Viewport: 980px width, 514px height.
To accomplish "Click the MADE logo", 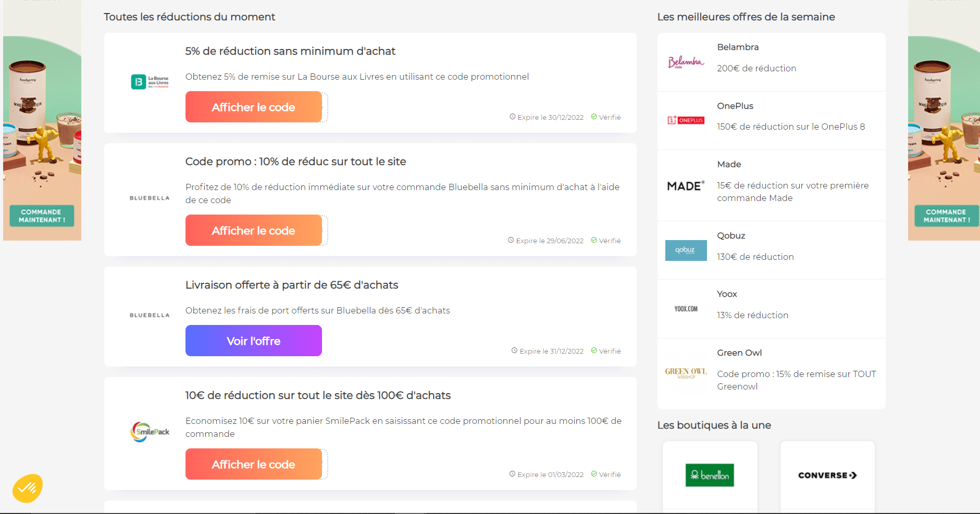I will coord(686,185).
